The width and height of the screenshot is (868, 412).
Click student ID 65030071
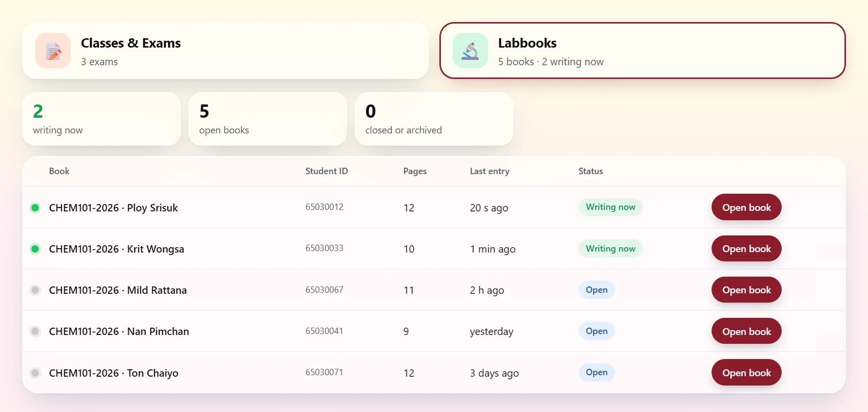(324, 372)
